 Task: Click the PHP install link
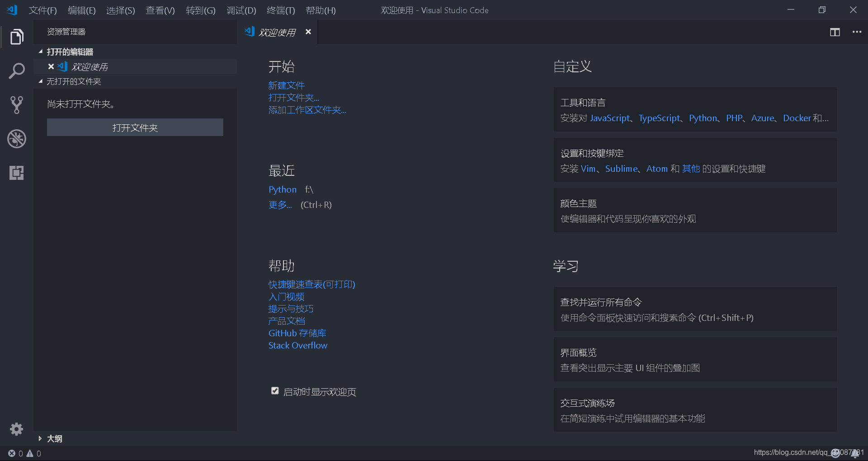click(x=734, y=118)
